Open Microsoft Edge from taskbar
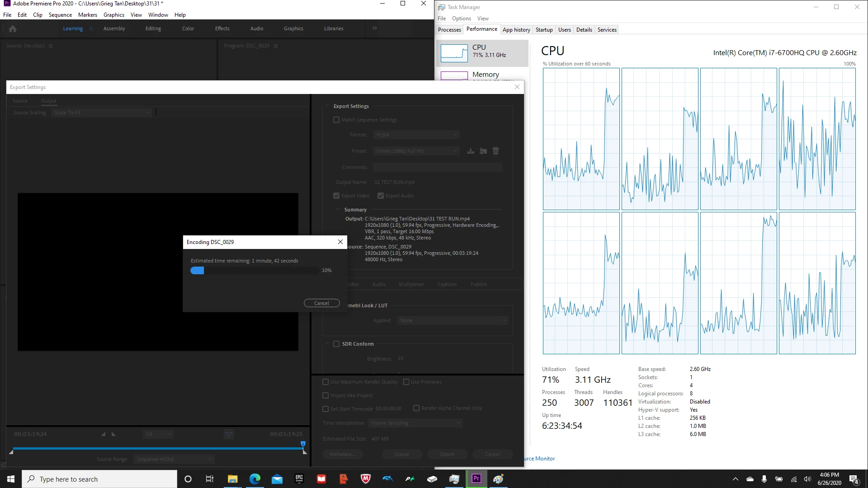 255,479
